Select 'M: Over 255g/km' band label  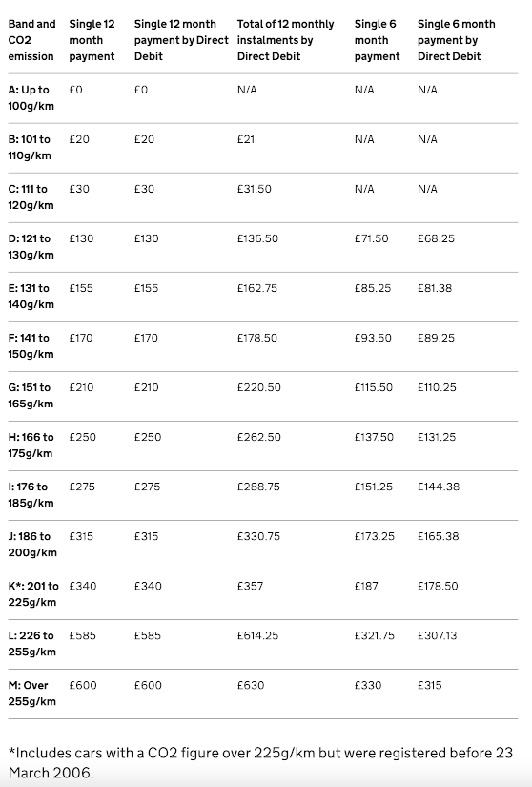click(x=31, y=694)
